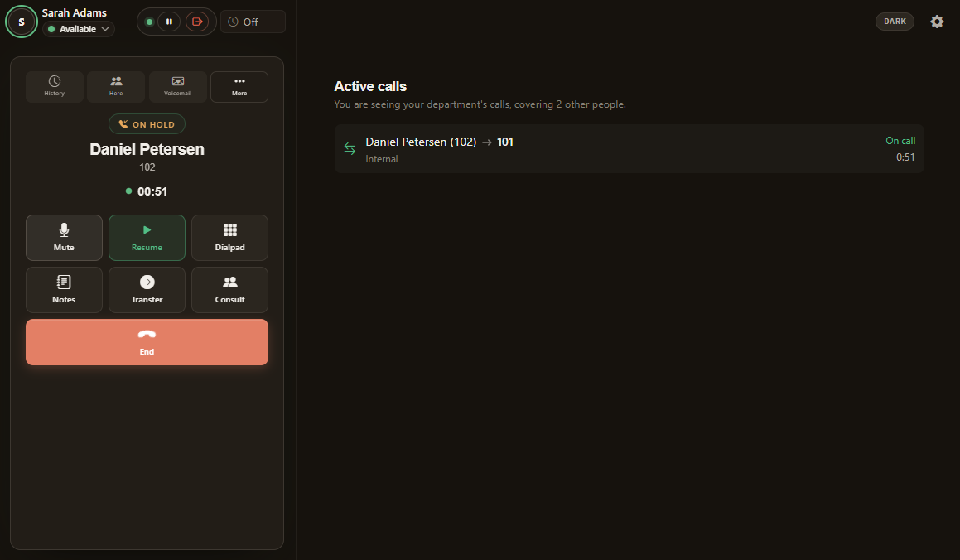Open the More options tab
The height and width of the screenshot is (560, 960).
click(x=239, y=86)
